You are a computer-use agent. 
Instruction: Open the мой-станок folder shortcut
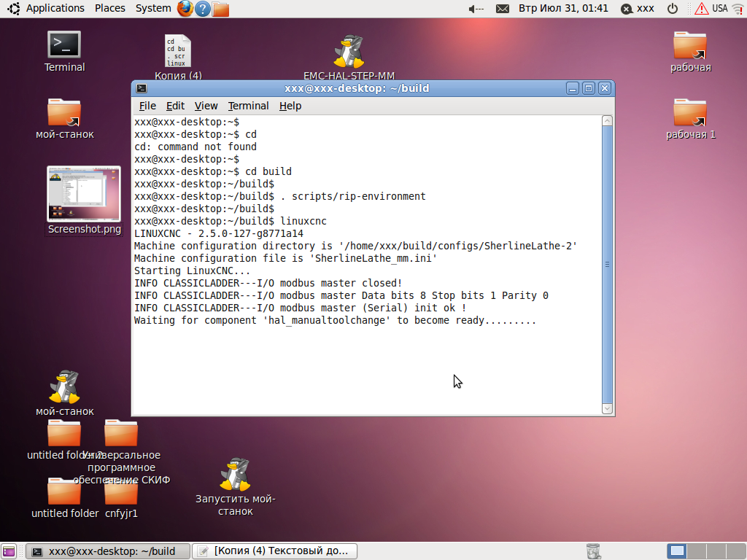[64, 112]
